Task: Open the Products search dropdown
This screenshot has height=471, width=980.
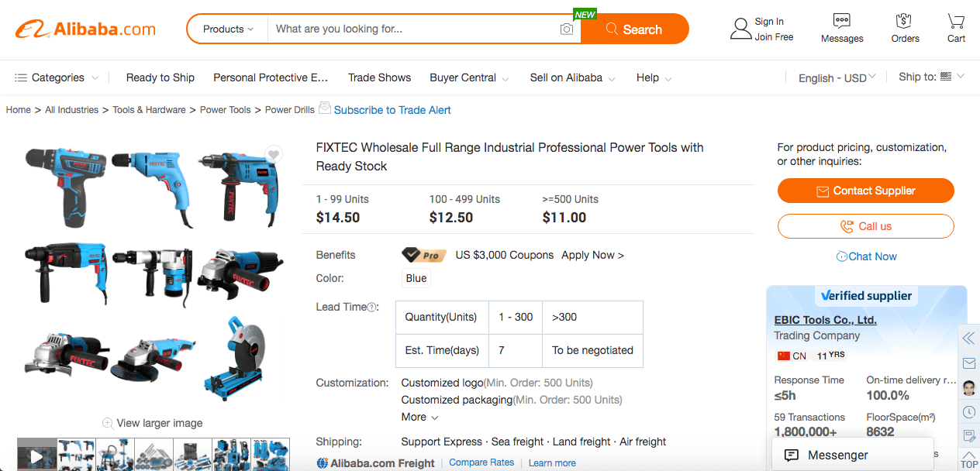Action: (228, 29)
